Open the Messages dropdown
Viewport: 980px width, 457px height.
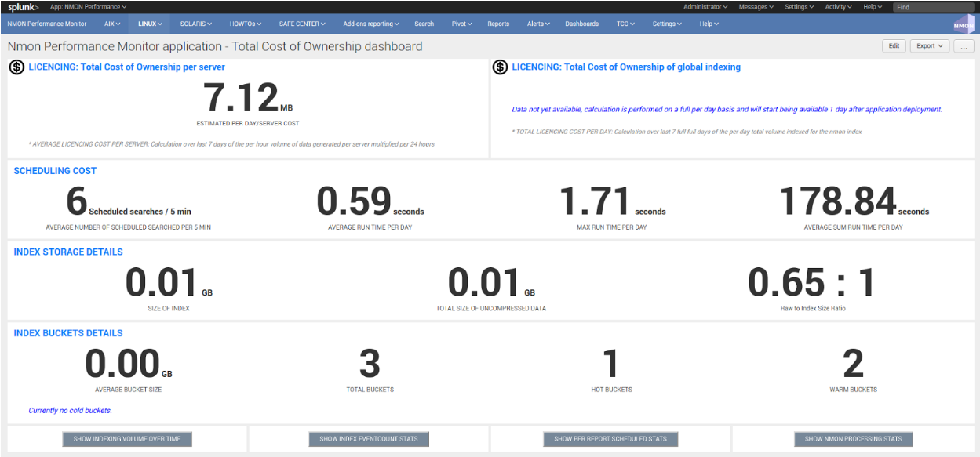pyautogui.click(x=756, y=7)
